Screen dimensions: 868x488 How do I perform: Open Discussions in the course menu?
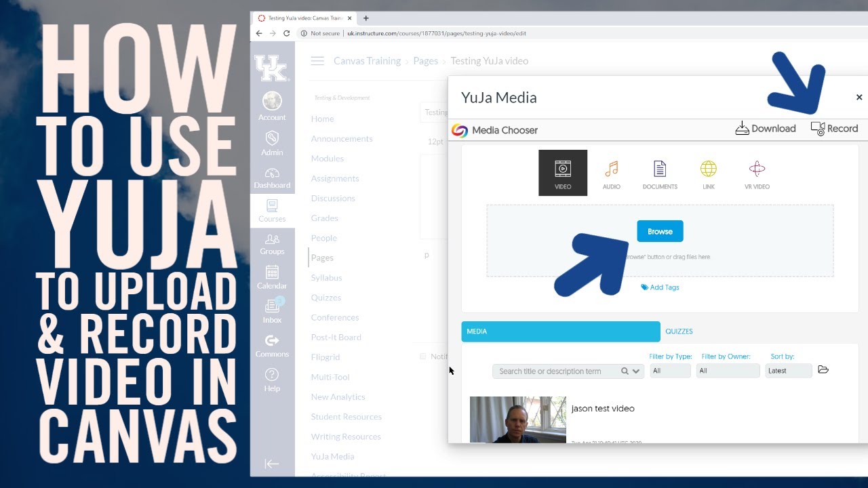(x=333, y=199)
